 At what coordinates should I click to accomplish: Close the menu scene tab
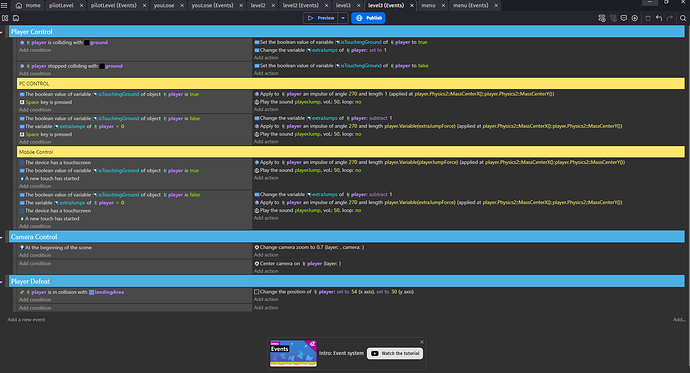(x=443, y=5)
